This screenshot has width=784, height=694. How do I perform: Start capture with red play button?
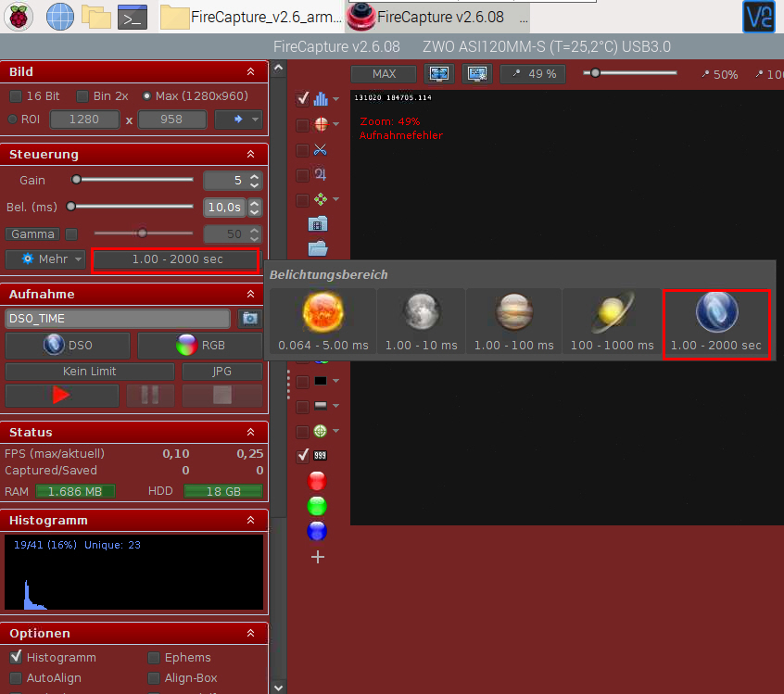coord(62,395)
